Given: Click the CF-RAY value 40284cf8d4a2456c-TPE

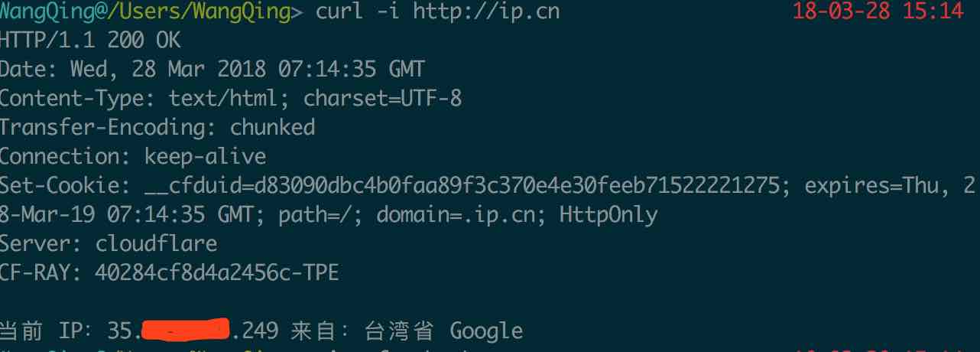Looking at the screenshot, I should pos(217,272).
